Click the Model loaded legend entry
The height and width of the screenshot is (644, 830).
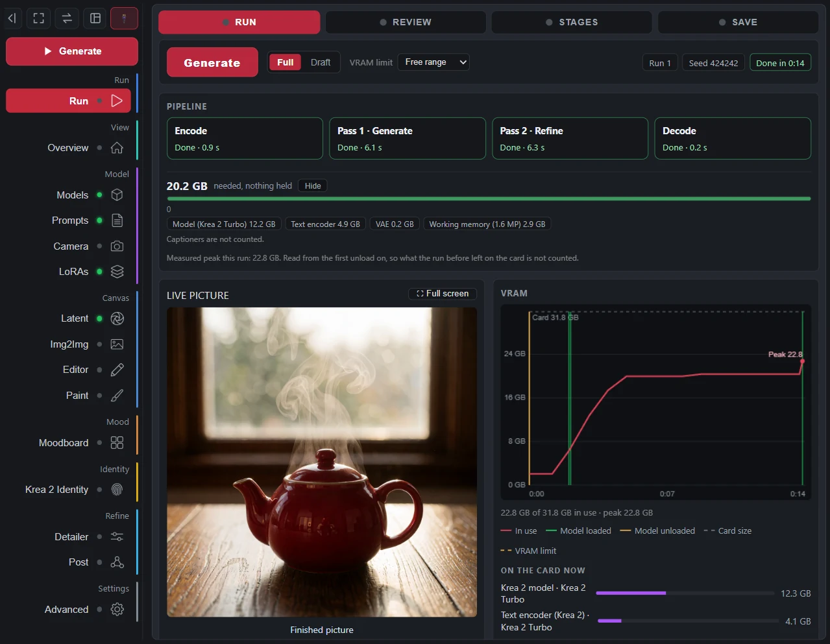(579, 531)
